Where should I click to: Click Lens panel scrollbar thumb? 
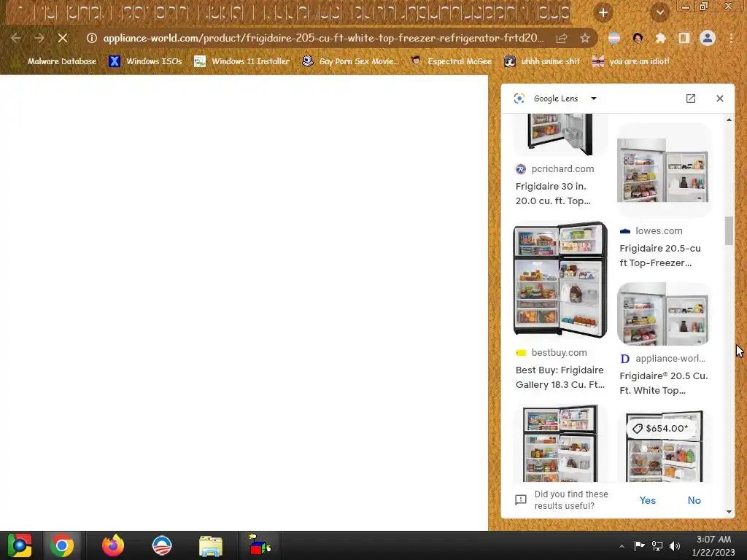click(729, 230)
